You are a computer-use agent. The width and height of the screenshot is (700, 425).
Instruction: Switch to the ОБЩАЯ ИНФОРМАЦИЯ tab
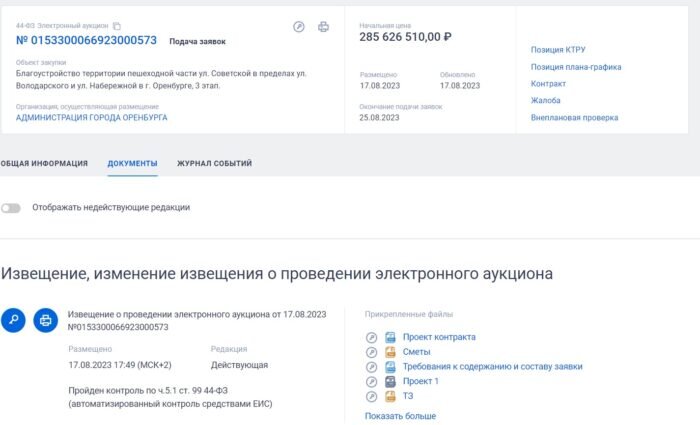point(44,163)
